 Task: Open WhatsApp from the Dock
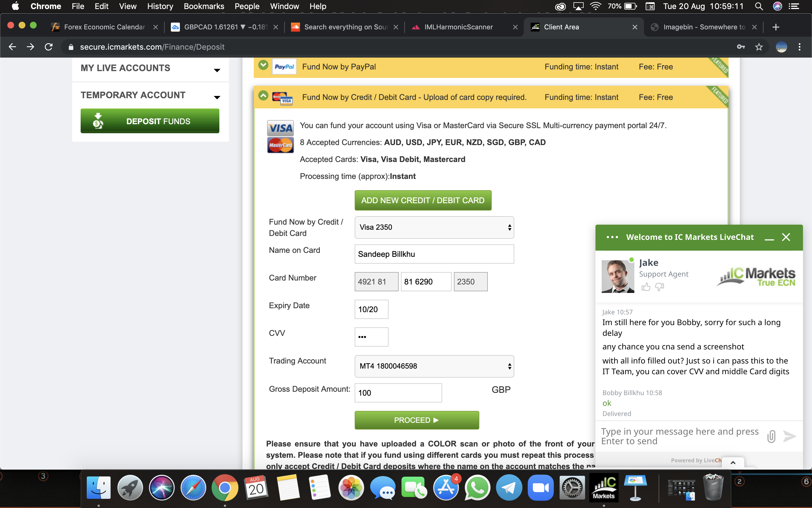477,488
